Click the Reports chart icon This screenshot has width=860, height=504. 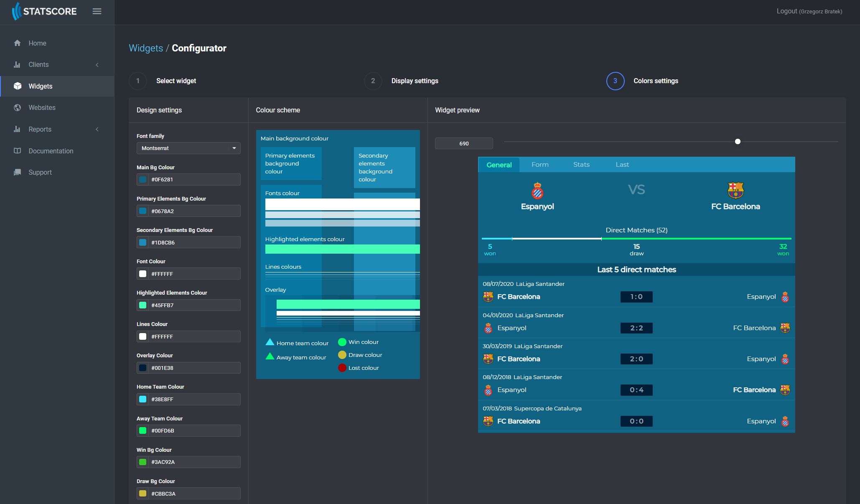coord(17,129)
